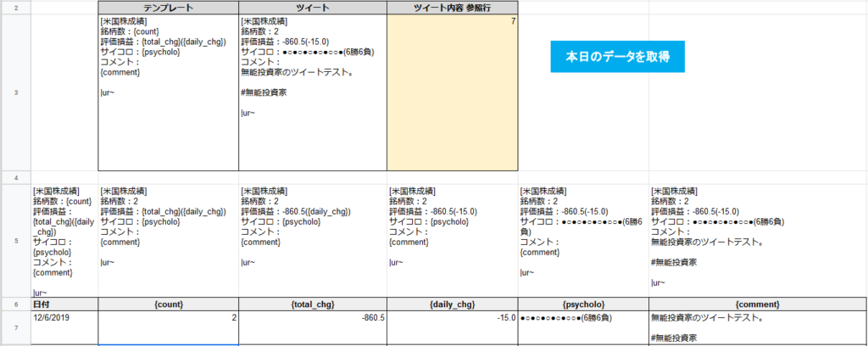Screen dimensions: 868x346
Task: Select the テンプレート header cell
Action: click(x=169, y=7)
